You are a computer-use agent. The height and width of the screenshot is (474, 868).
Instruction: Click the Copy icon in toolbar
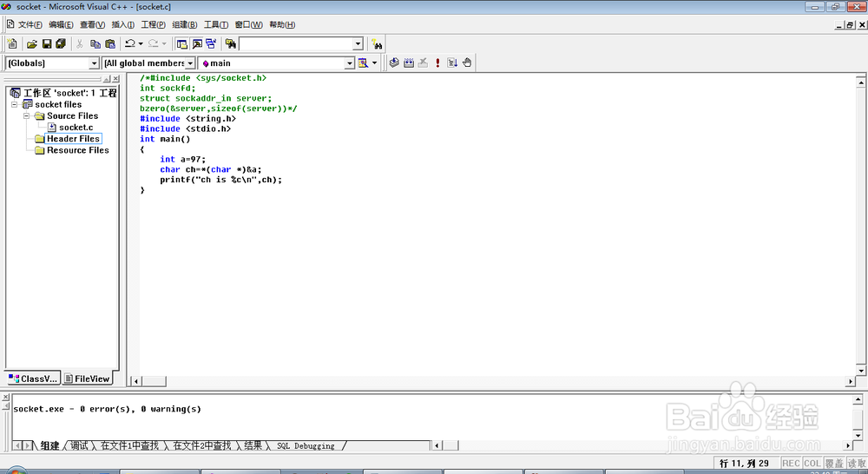[95, 43]
